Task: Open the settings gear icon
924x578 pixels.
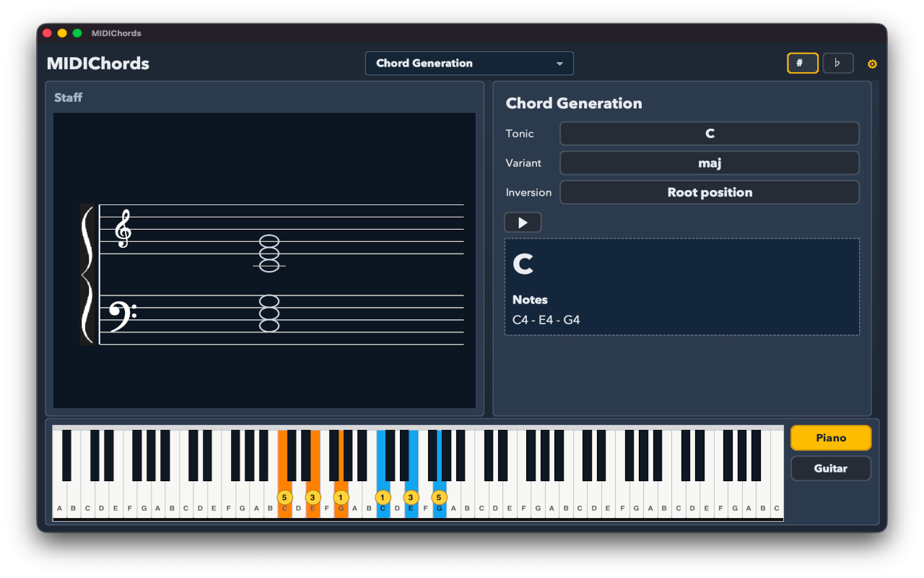Action: click(872, 64)
